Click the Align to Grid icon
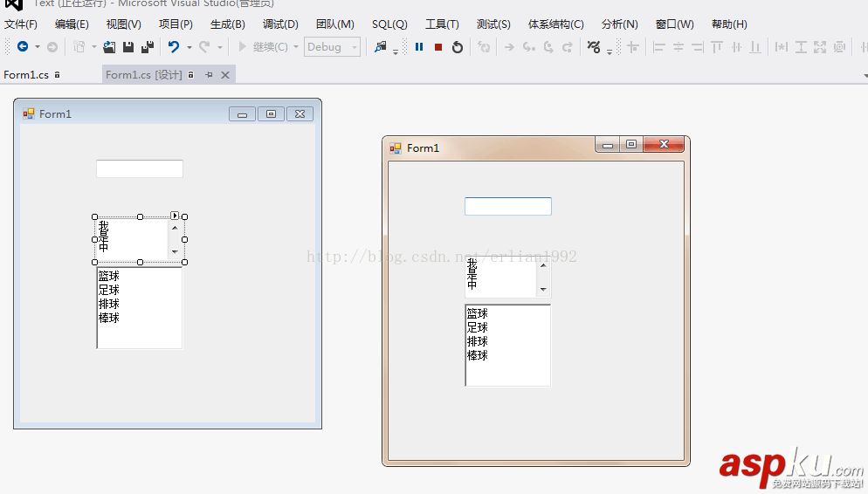 point(633,47)
